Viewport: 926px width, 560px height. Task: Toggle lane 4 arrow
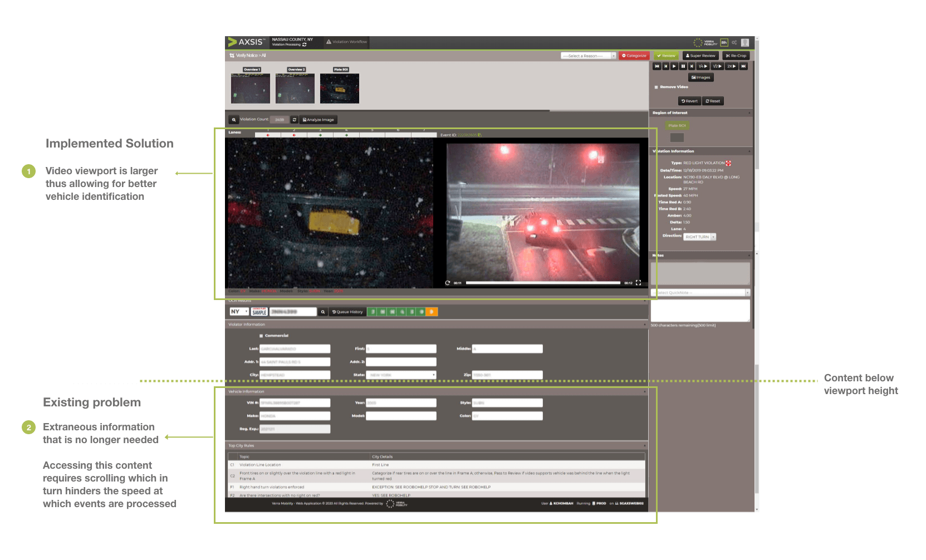[346, 135]
